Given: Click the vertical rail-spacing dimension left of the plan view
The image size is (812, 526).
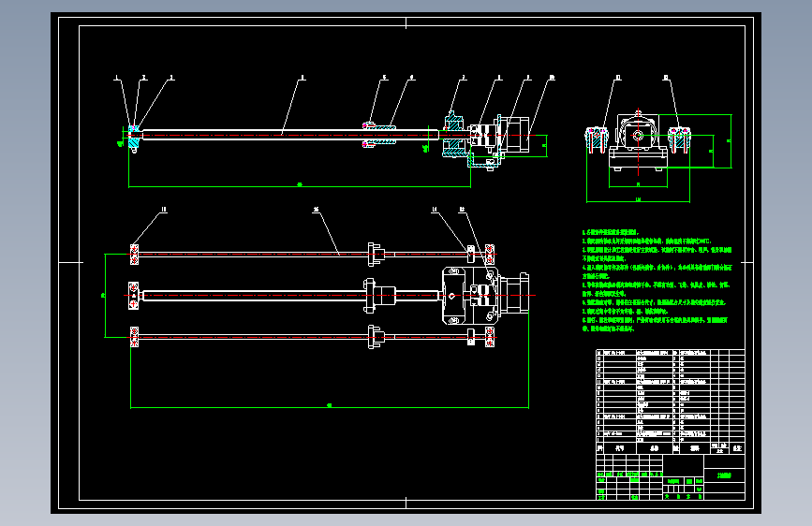Looking at the screenshot, I should [x=105, y=296].
